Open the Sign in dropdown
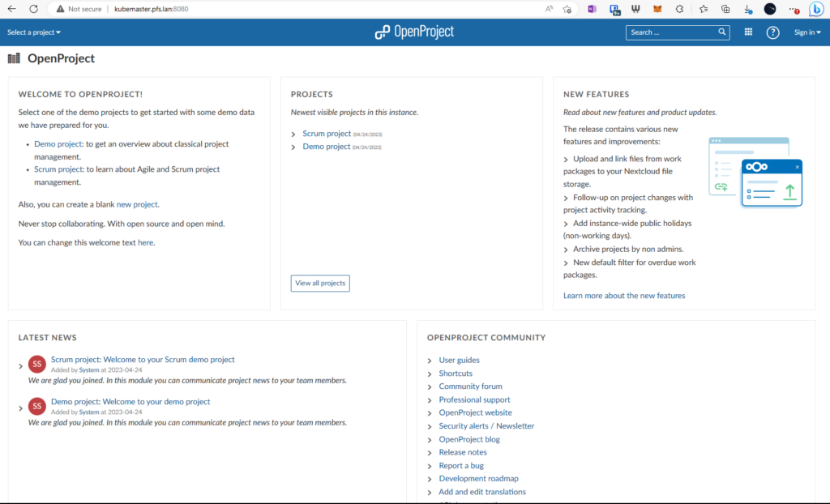The width and height of the screenshot is (830, 504). 807,32
